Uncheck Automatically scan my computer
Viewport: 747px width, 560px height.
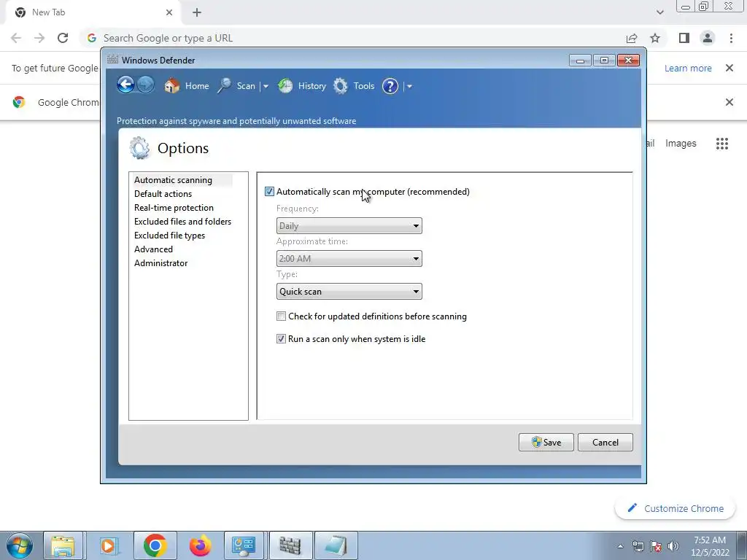pos(270,192)
